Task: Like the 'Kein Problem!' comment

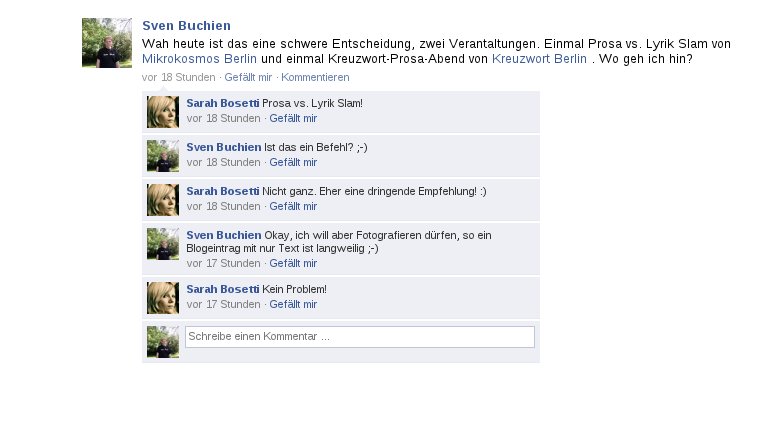Action: coord(293,304)
